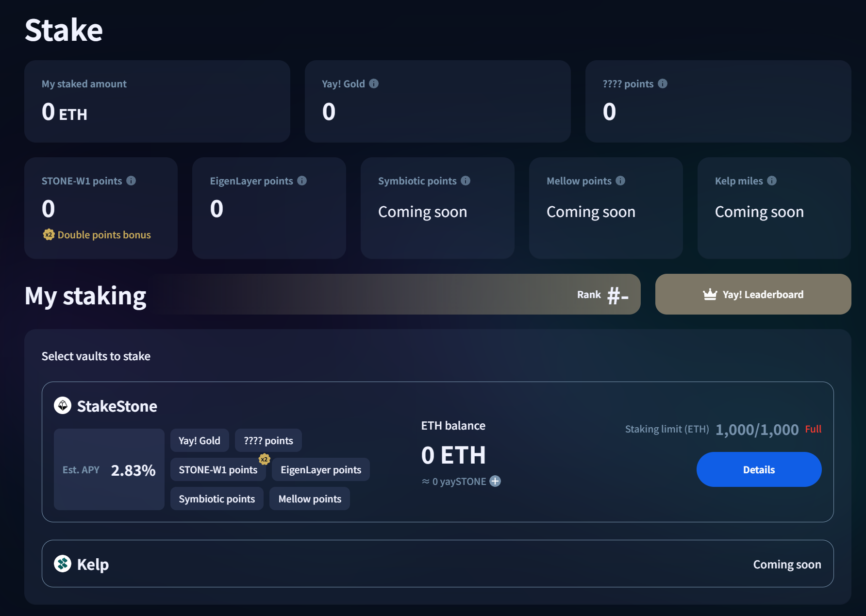Expand the Kelp vault row

tap(437, 564)
